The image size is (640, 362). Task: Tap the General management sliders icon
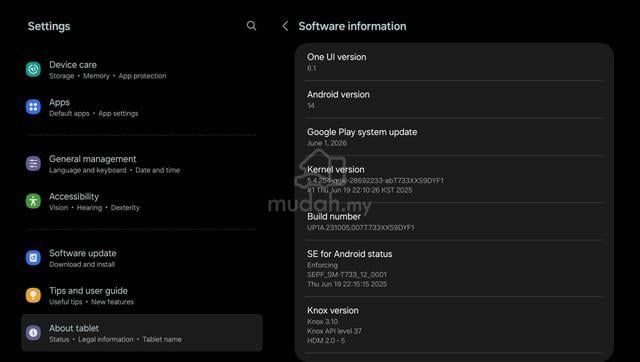click(33, 164)
